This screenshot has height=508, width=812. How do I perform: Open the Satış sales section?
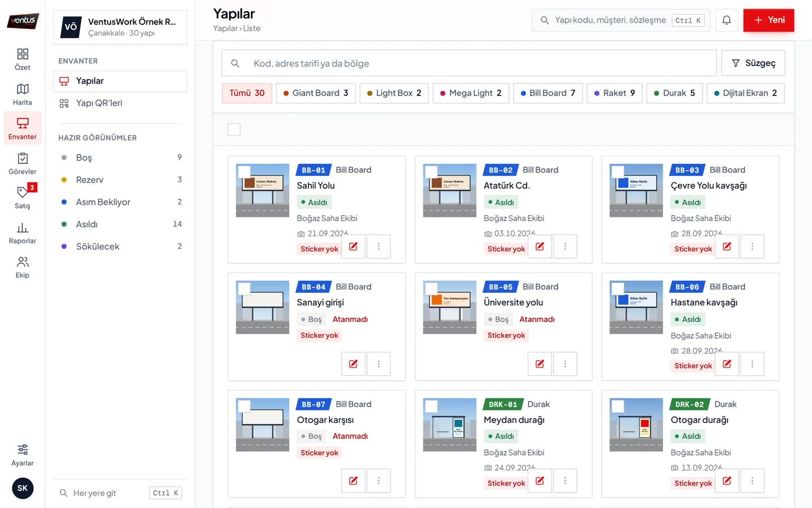[x=23, y=198]
